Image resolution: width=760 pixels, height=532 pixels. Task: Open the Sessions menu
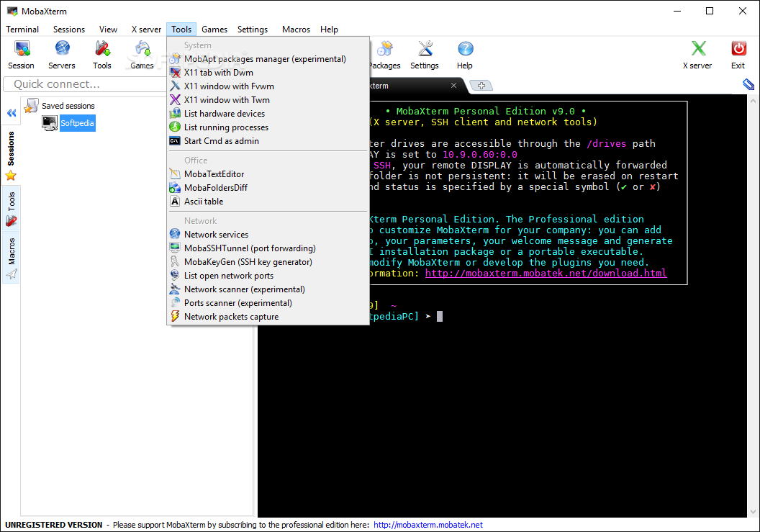pyautogui.click(x=69, y=30)
